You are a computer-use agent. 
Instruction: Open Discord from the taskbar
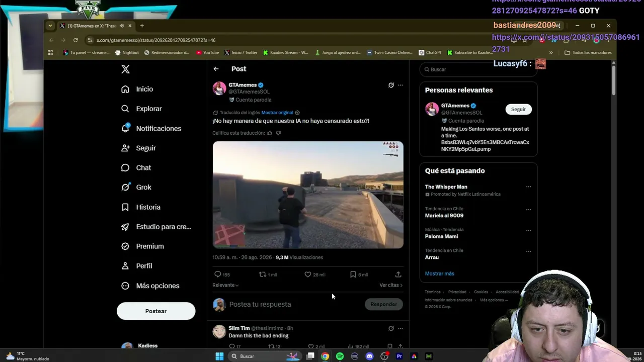click(370, 356)
